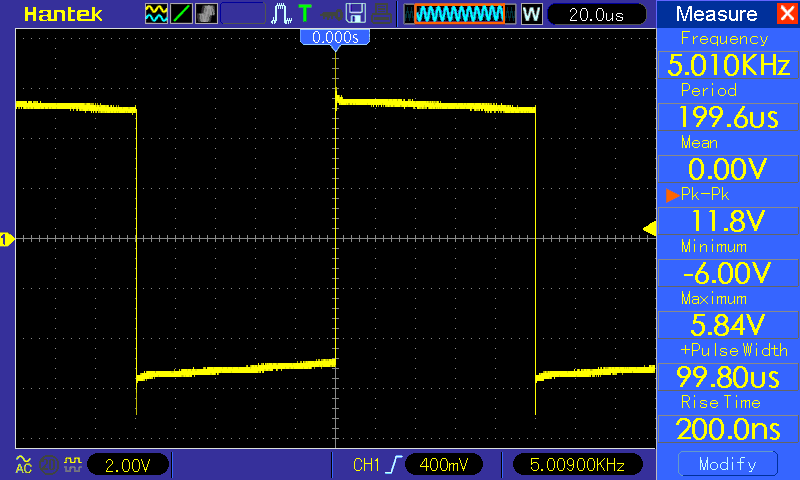800x480 pixels.
Task: Click the 199.6us period value
Action: click(x=728, y=117)
